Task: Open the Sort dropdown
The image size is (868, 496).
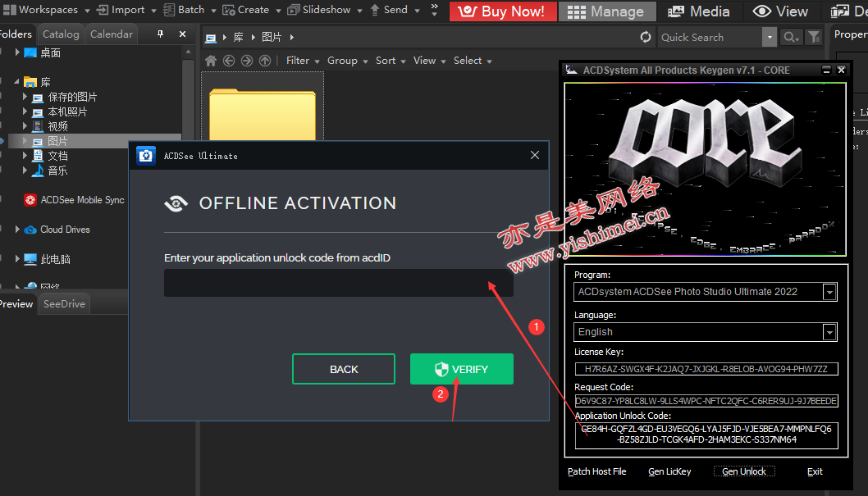Action: (x=391, y=61)
